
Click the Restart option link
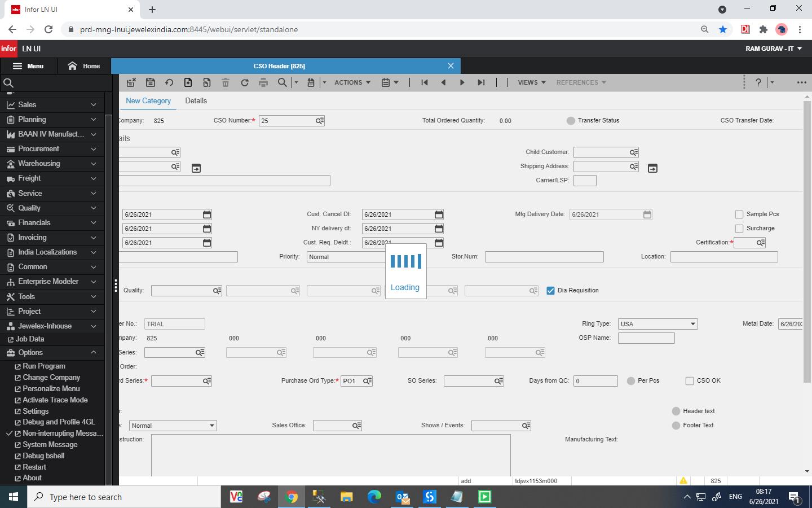coord(34,467)
